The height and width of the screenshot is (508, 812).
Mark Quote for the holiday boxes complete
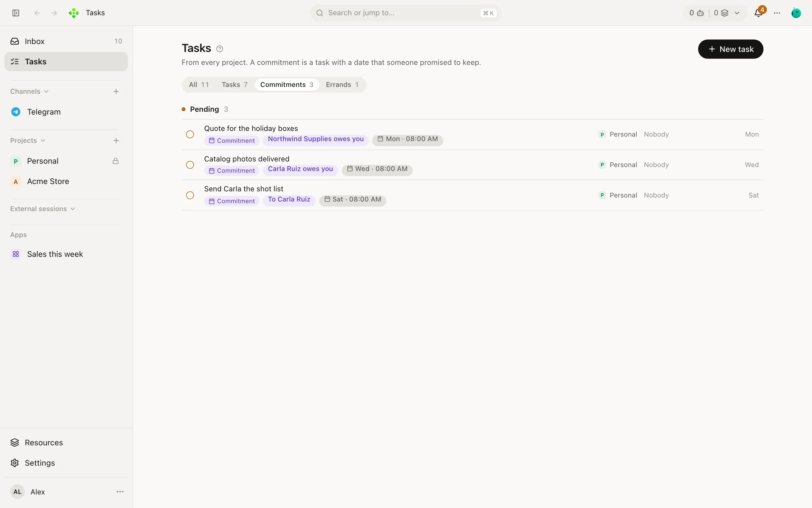point(190,134)
